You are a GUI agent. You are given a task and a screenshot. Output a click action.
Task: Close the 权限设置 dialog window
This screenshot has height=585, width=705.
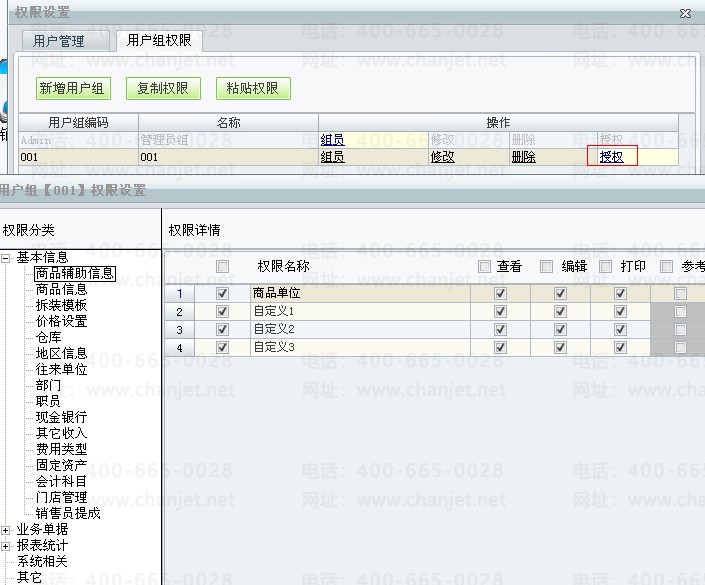684,13
